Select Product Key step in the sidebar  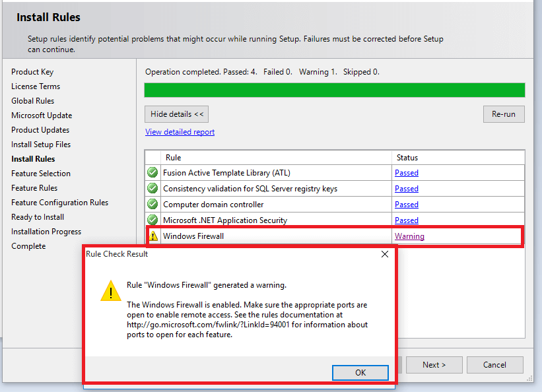[x=32, y=72]
